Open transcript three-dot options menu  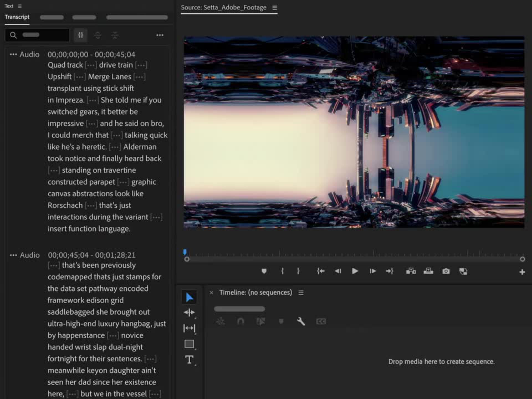tap(160, 35)
